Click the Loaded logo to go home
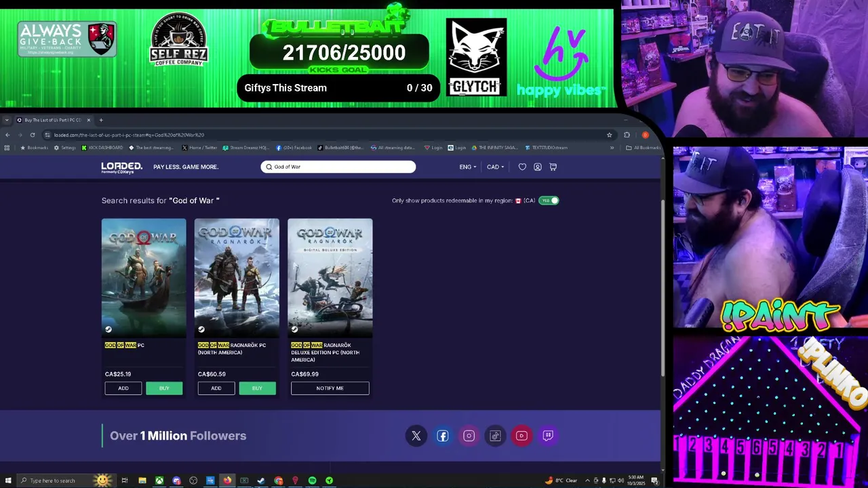 [x=122, y=167]
